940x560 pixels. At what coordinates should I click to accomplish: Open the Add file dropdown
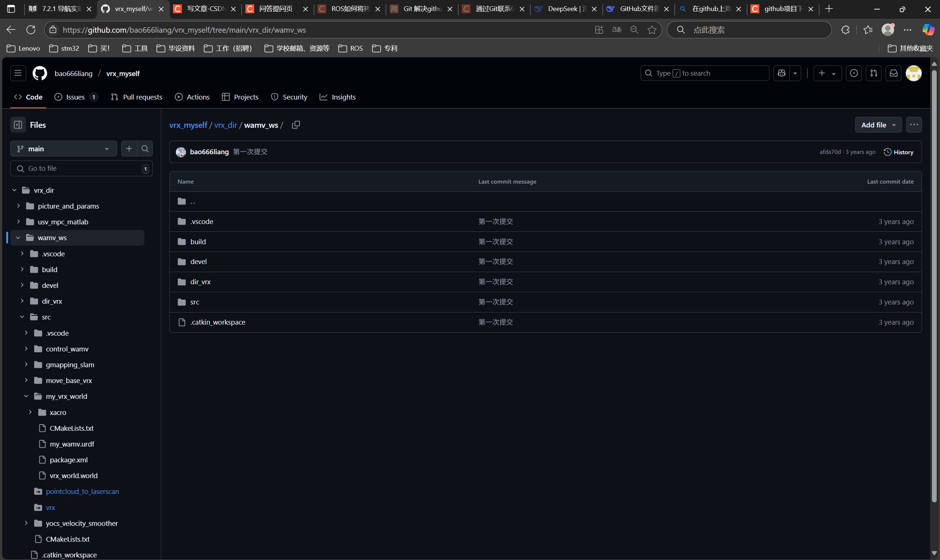pyautogui.click(x=878, y=125)
